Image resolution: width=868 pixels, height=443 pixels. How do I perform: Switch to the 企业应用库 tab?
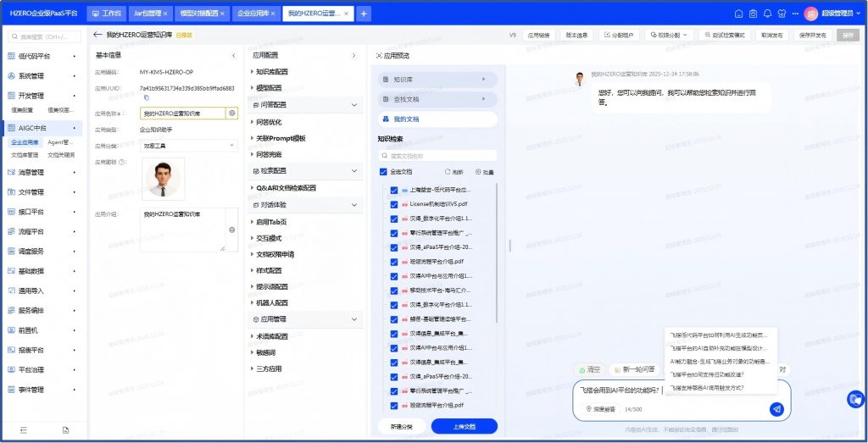pos(254,14)
